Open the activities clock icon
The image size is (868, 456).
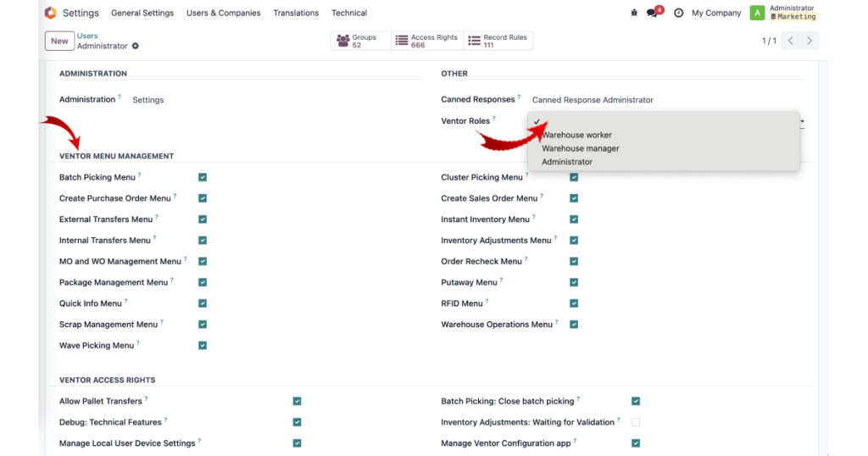678,13
